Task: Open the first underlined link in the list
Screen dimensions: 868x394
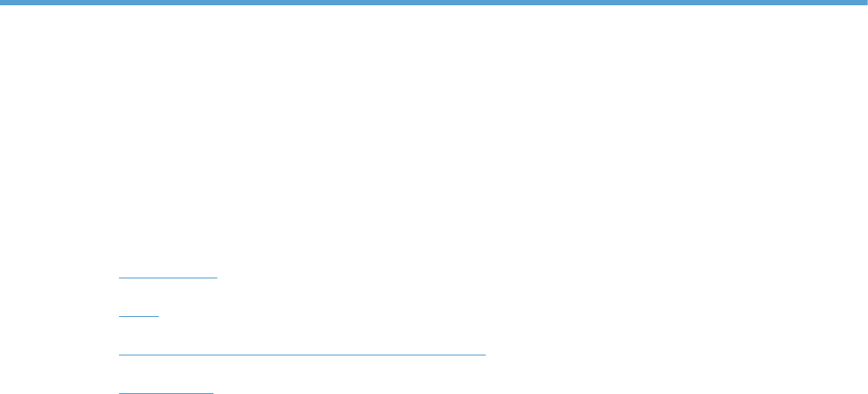Action: pos(168,271)
